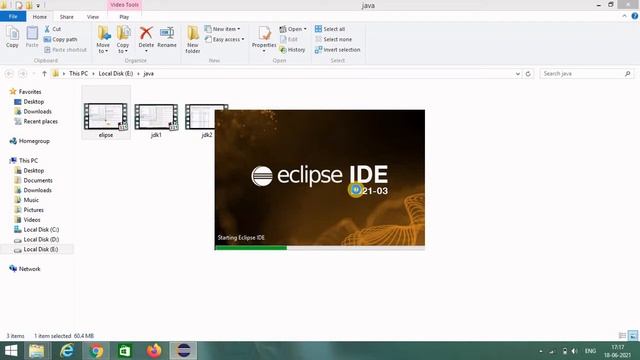Open Pictures under This PC

33,210
